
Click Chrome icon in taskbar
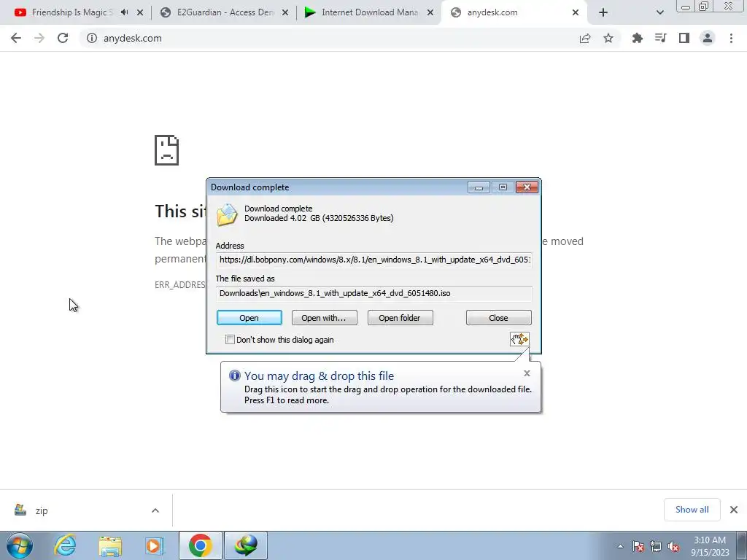pos(200,545)
